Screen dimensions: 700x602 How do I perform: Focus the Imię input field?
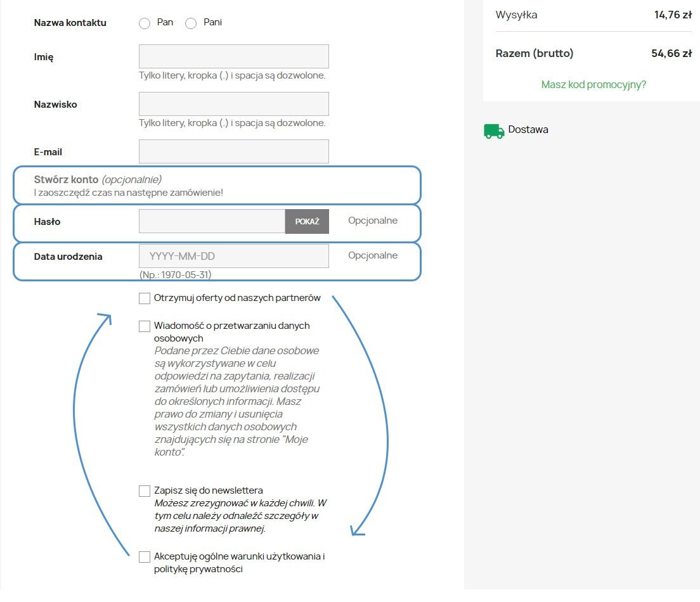pyautogui.click(x=233, y=56)
